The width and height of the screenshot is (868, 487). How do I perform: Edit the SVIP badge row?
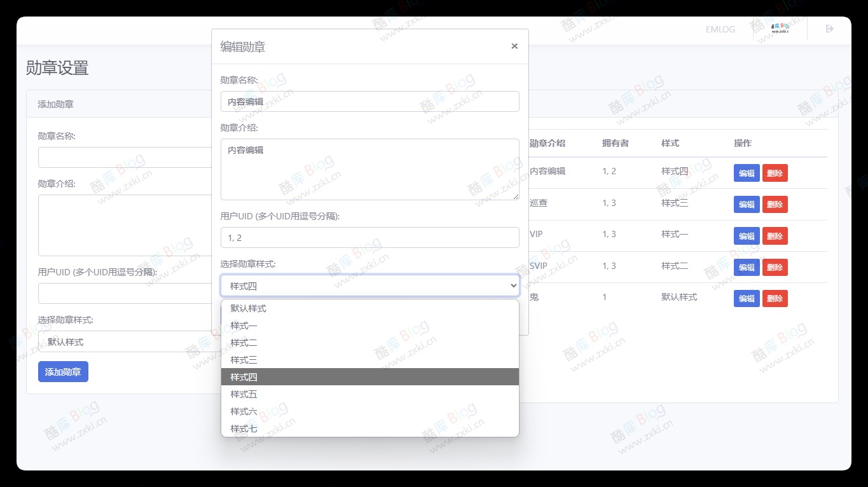[x=746, y=267]
